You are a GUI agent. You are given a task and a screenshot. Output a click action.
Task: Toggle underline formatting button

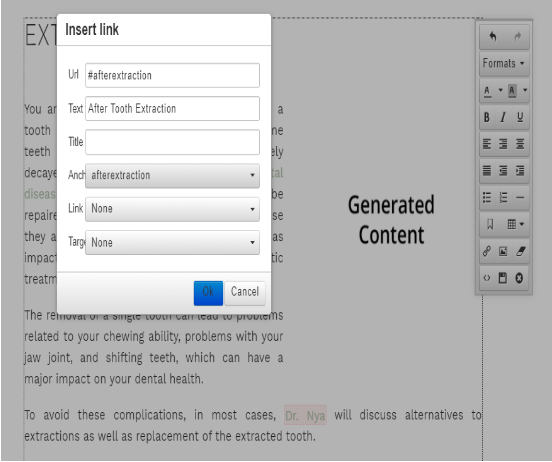[x=520, y=117]
